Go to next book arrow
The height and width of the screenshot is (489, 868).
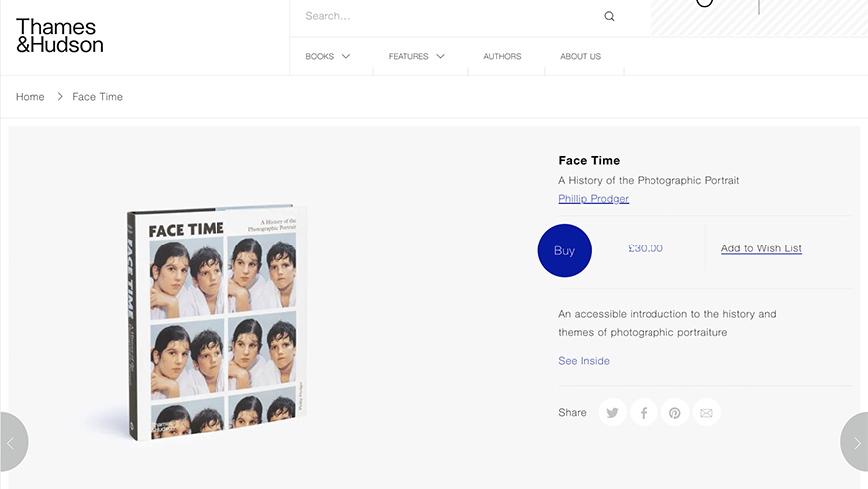click(x=855, y=442)
